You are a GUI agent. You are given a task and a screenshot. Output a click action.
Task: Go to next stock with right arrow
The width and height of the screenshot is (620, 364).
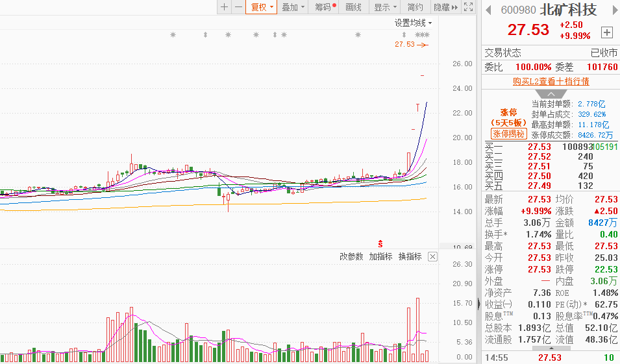click(615, 10)
